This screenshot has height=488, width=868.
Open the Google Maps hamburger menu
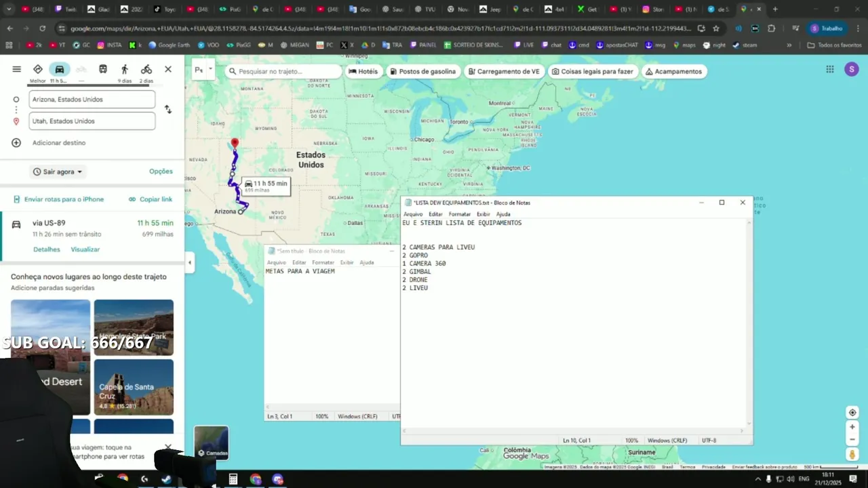coord(16,69)
